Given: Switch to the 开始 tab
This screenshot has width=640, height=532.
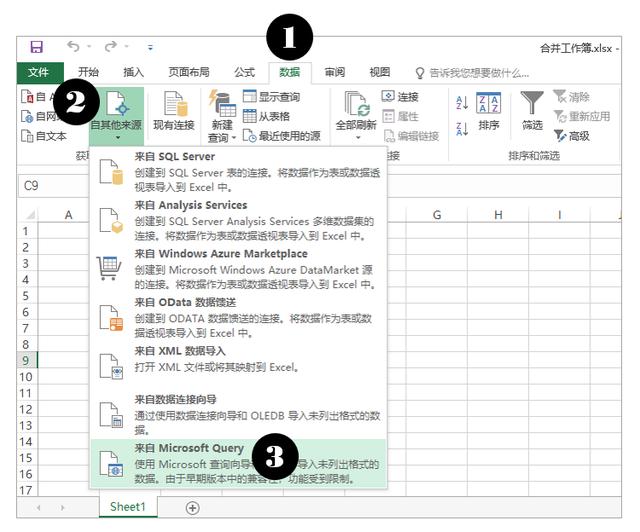Looking at the screenshot, I should pos(88,72).
